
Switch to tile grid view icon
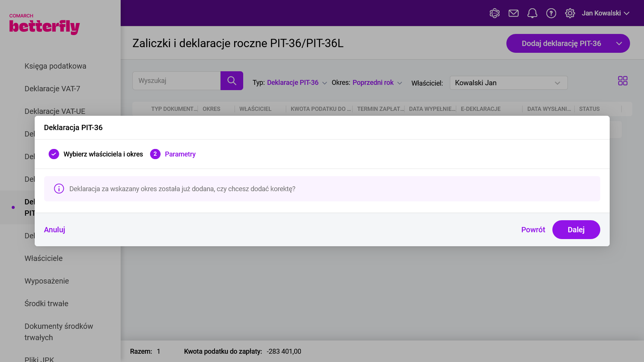point(623,81)
